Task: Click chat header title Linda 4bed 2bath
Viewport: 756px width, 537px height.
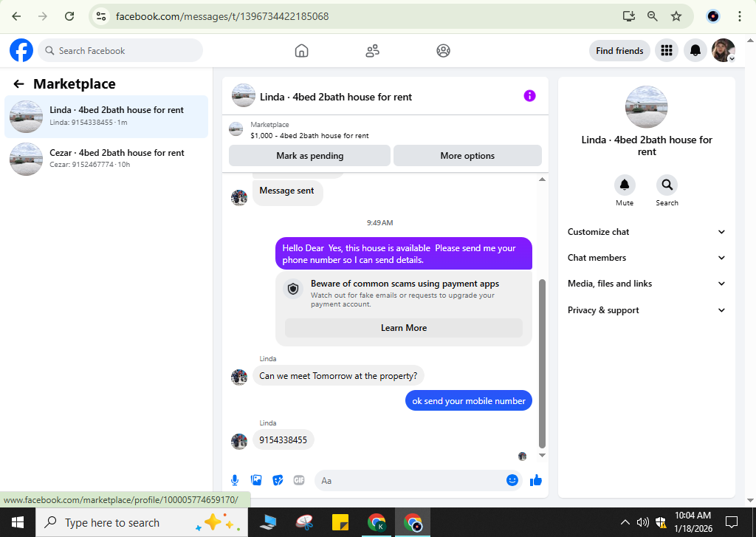Action: point(336,97)
